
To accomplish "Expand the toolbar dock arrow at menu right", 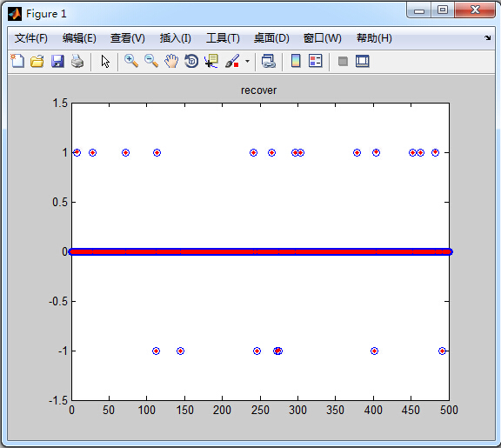I will click(x=487, y=38).
